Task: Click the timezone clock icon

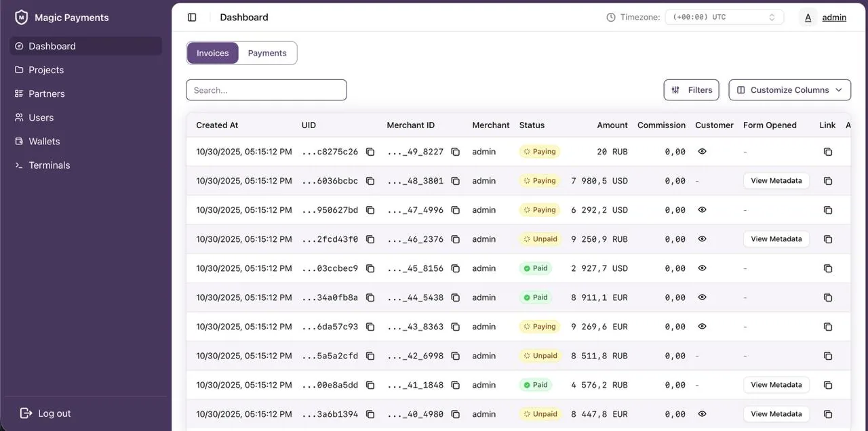Action: tap(611, 18)
